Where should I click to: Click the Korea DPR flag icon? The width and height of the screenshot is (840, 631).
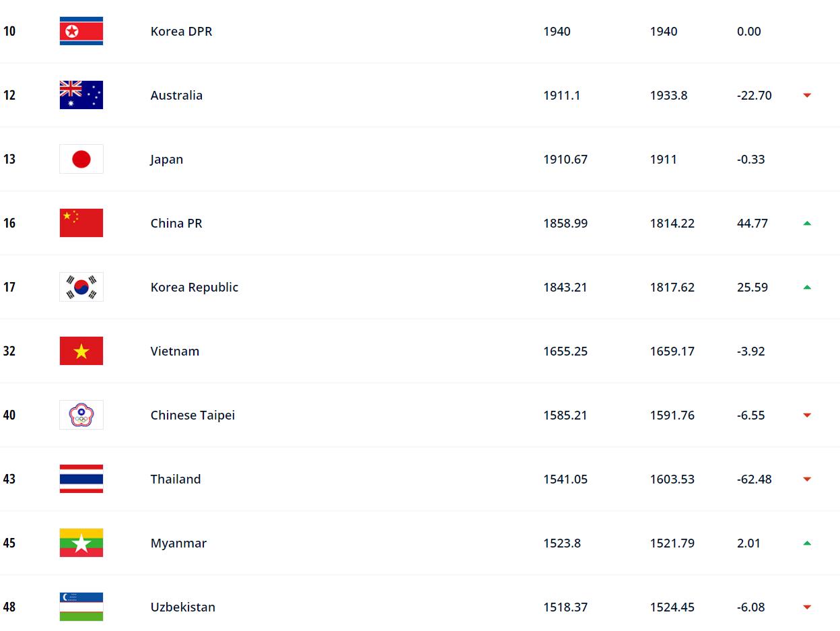click(81, 31)
